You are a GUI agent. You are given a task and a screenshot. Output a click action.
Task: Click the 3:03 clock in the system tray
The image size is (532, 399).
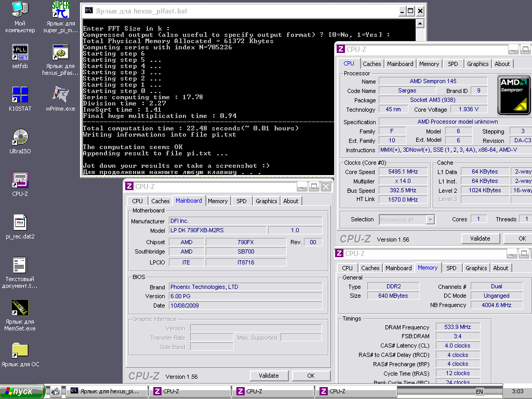(517, 391)
